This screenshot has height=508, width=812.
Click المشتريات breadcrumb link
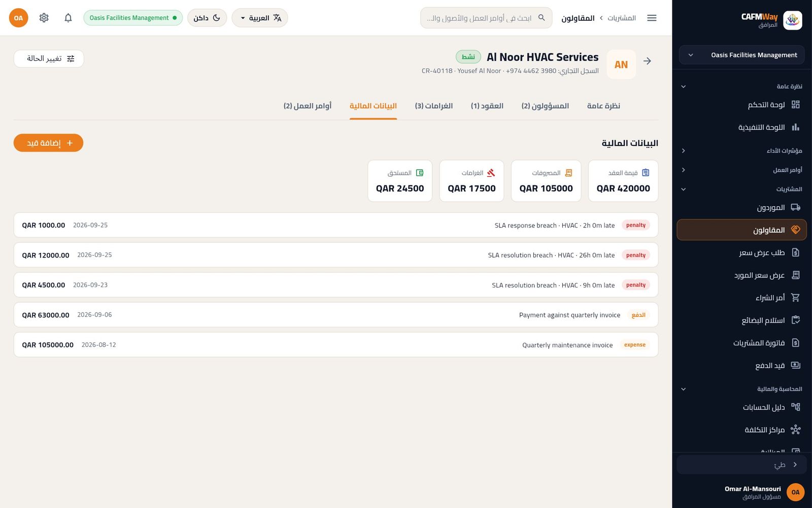coord(622,18)
